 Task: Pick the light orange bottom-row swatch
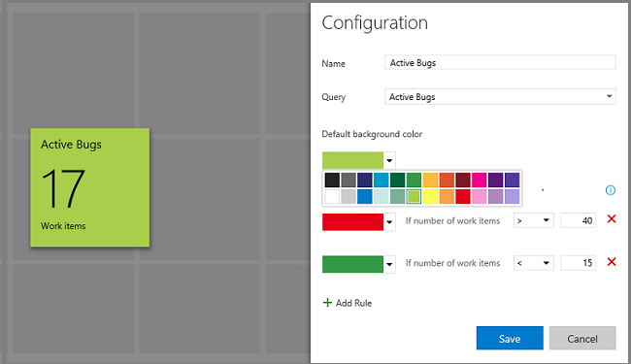click(x=447, y=197)
